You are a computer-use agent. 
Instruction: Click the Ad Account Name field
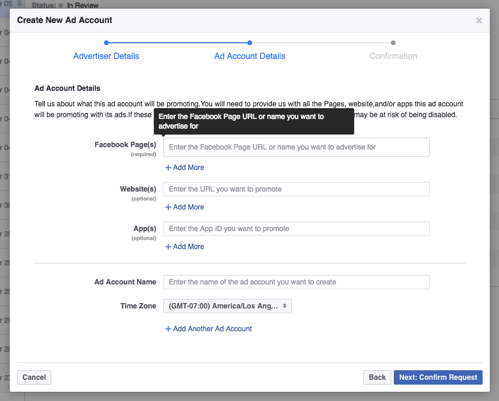(296, 282)
